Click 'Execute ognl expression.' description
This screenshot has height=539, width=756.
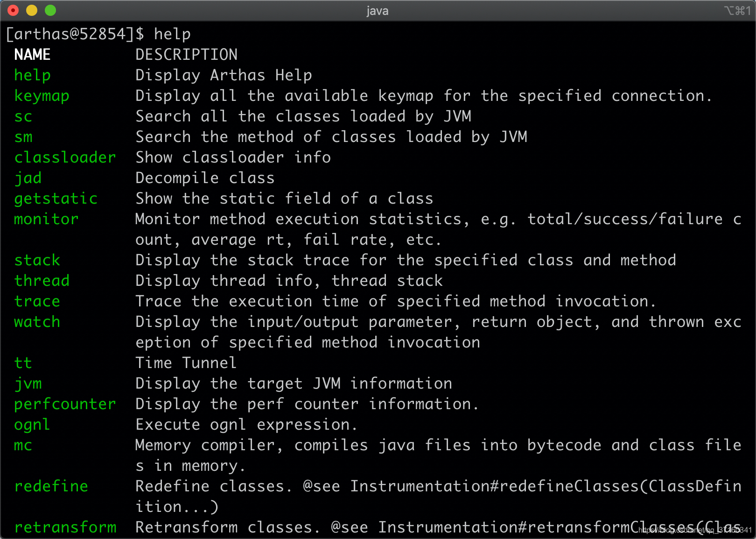(246, 425)
